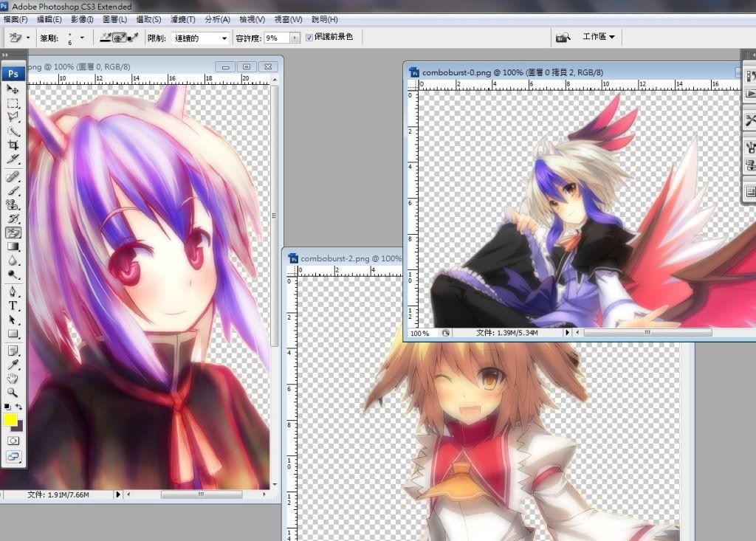The width and height of the screenshot is (756, 541).
Task: Open the 濾鏡(T) menu
Action: [183, 19]
